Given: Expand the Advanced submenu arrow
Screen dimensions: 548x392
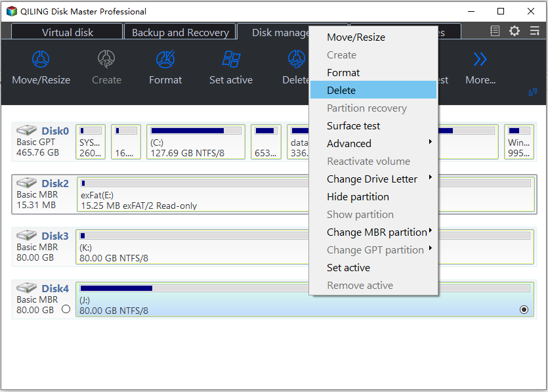Looking at the screenshot, I should (431, 142).
